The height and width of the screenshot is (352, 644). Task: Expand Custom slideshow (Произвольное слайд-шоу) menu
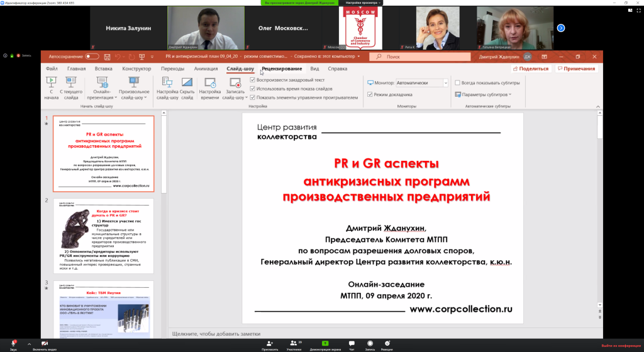pyautogui.click(x=134, y=86)
